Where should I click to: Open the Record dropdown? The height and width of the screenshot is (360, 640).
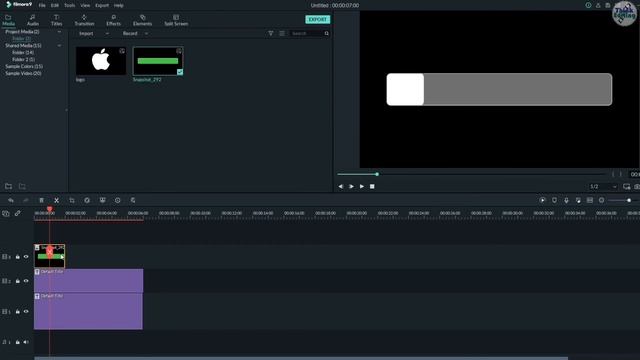(136, 33)
